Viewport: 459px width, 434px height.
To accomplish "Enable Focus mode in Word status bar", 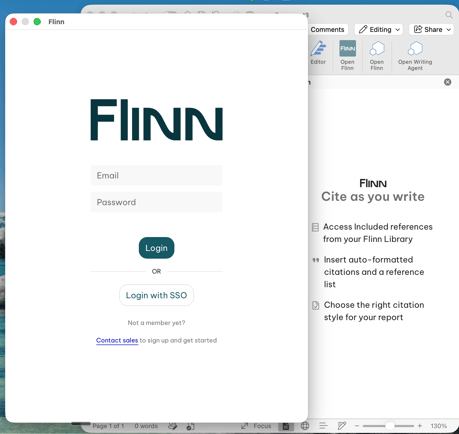I will point(256,426).
